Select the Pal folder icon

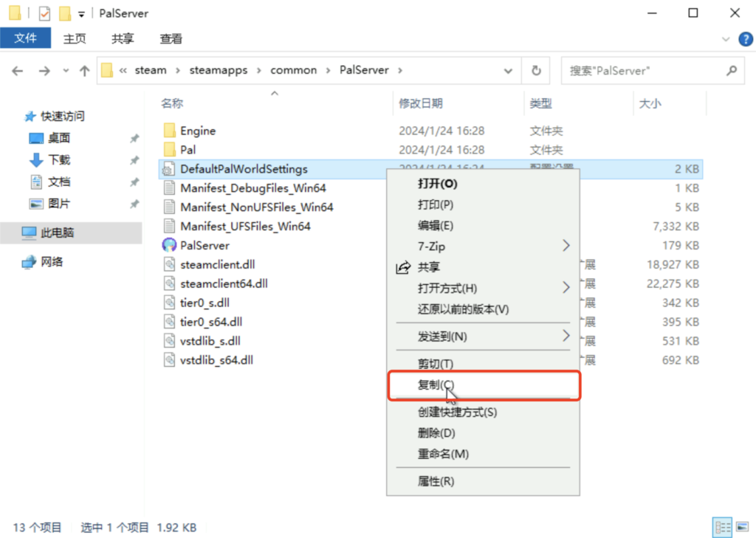tap(169, 150)
